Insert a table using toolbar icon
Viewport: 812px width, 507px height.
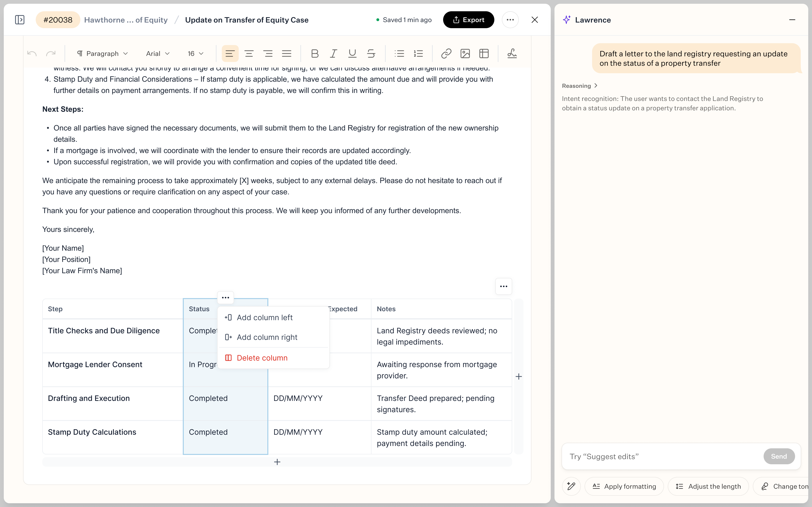tap(484, 54)
